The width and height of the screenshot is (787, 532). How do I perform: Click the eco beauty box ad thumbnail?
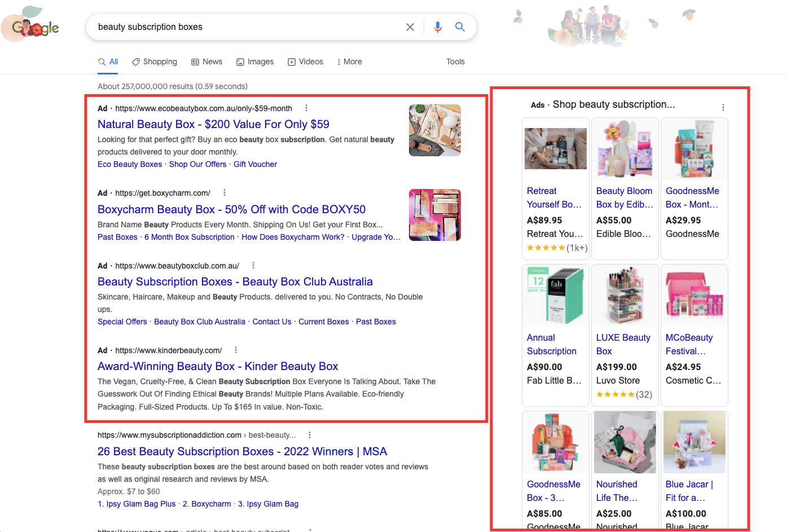click(x=435, y=130)
